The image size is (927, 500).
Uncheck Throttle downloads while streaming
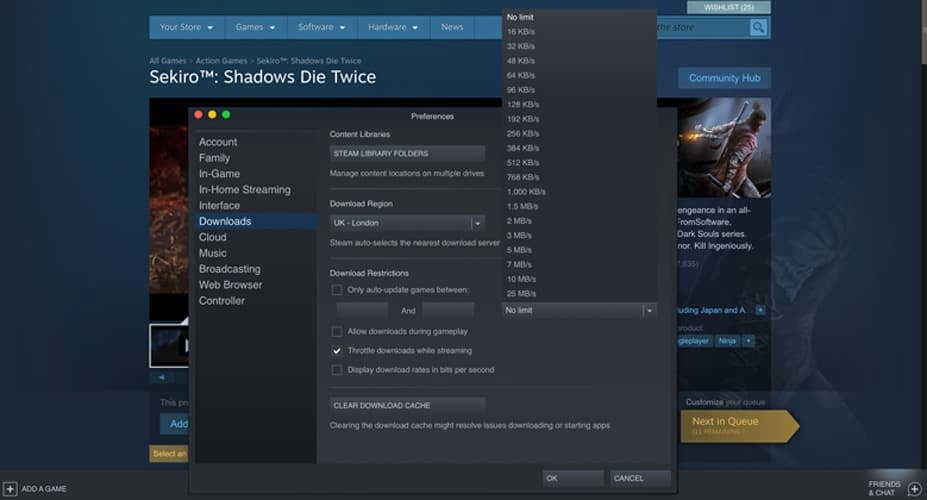[x=336, y=350]
